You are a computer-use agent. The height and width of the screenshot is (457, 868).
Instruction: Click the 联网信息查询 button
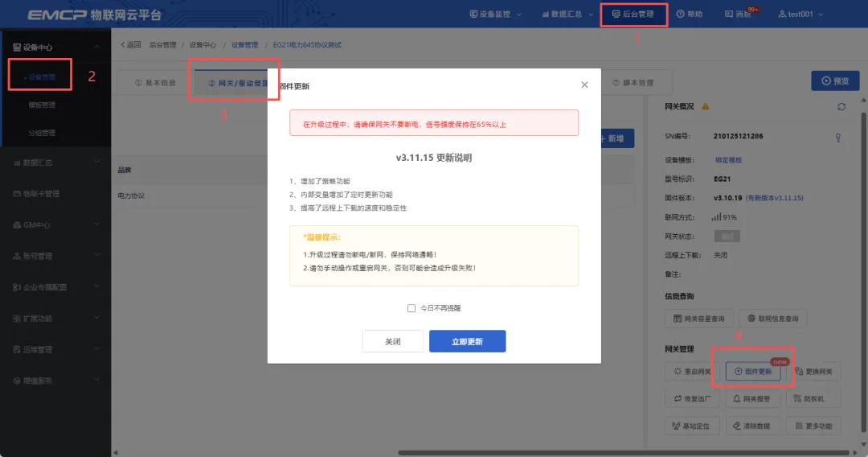click(x=773, y=319)
